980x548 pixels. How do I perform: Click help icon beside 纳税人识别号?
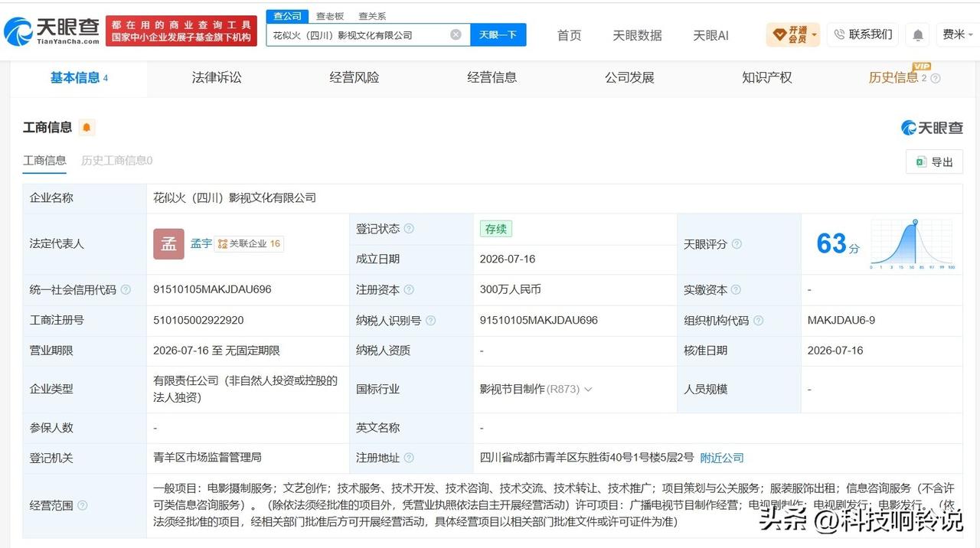(431, 321)
